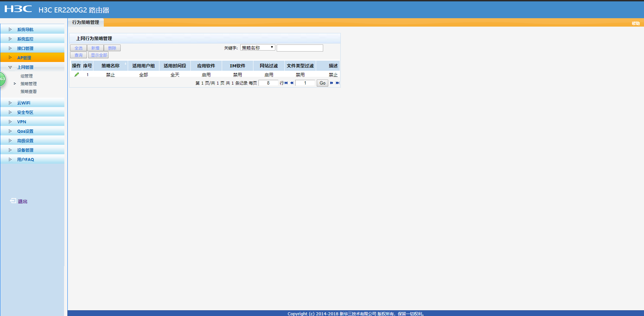
Task: Focus the keyword search input field
Action: click(300, 48)
